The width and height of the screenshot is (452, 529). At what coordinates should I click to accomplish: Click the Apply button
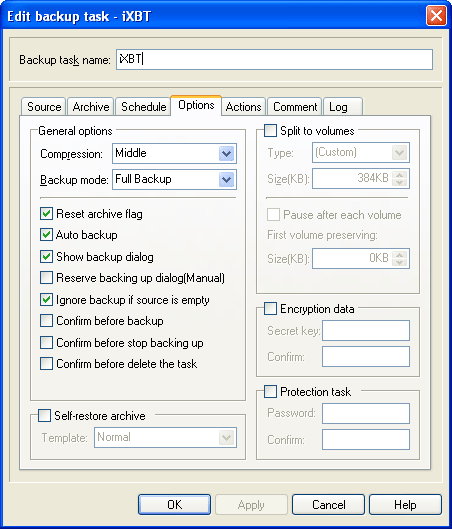coord(251,504)
